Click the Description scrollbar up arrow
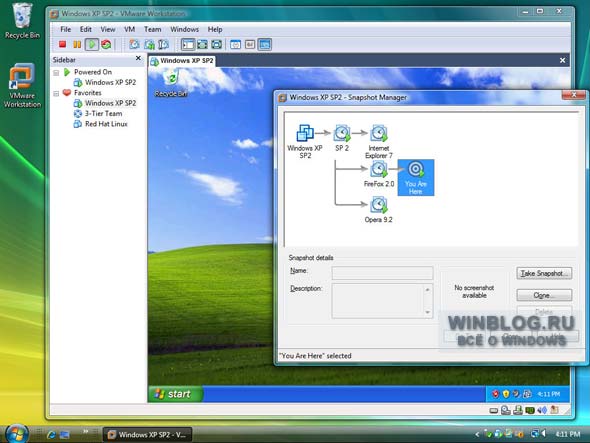Image resolution: width=590 pixels, height=443 pixels. [x=428, y=289]
